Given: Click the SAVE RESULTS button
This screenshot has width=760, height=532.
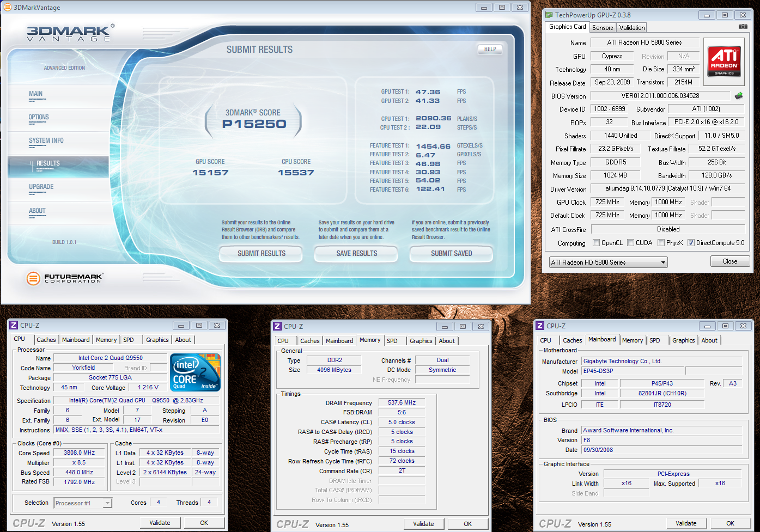Looking at the screenshot, I should pyautogui.click(x=357, y=253).
